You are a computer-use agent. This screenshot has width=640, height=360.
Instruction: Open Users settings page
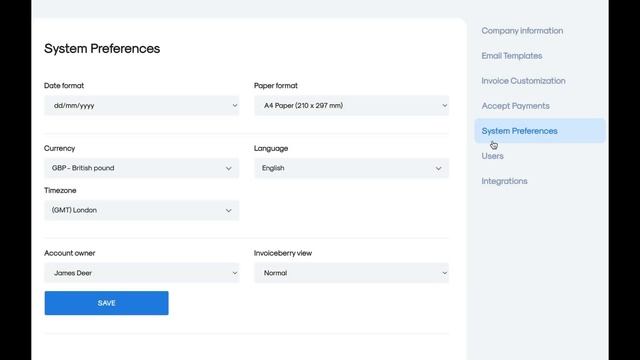pyautogui.click(x=492, y=156)
